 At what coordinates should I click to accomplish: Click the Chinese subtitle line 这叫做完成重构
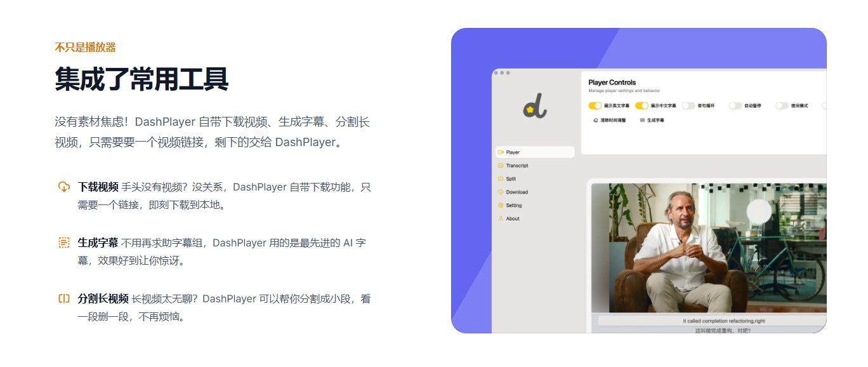(723, 330)
